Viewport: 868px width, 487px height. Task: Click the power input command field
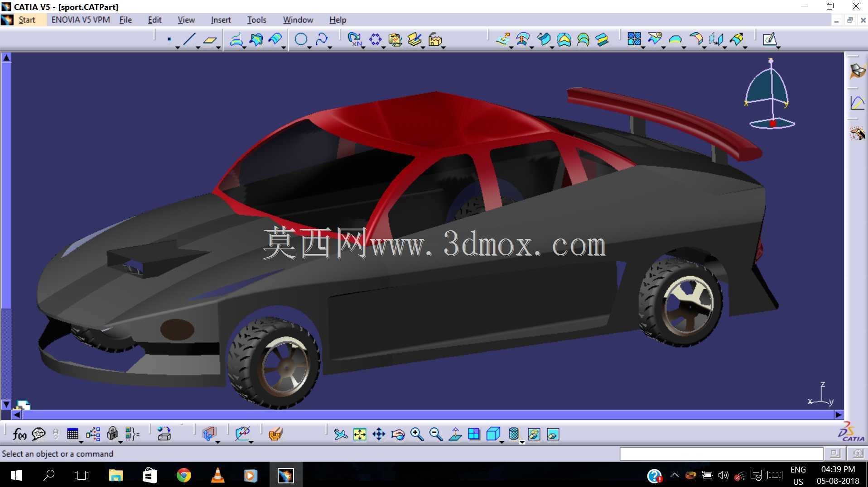pyautogui.click(x=721, y=454)
